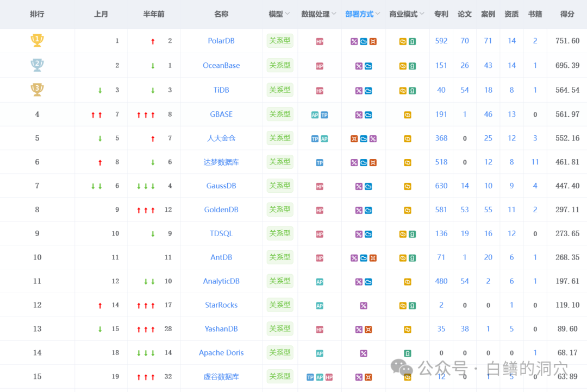Screen dimensions: 587x392
Task: Click the green icon in the TiDB row
Action: point(413,91)
